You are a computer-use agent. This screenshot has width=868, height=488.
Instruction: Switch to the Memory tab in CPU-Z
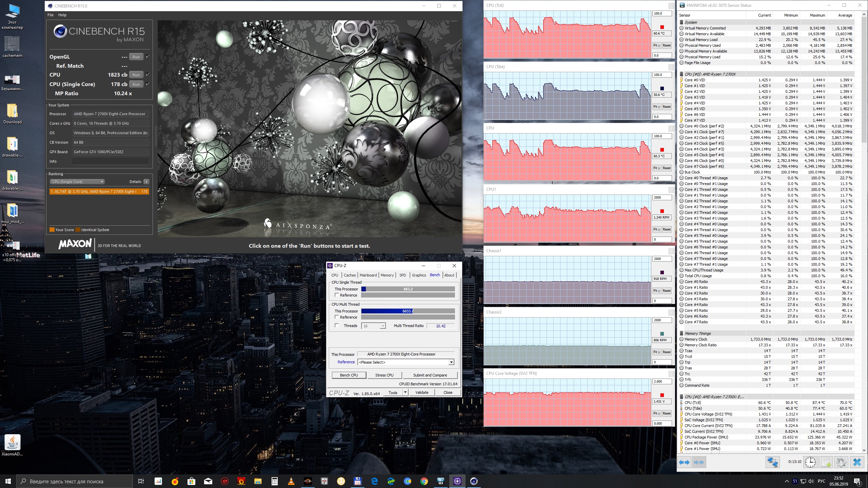(x=387, y=275)
